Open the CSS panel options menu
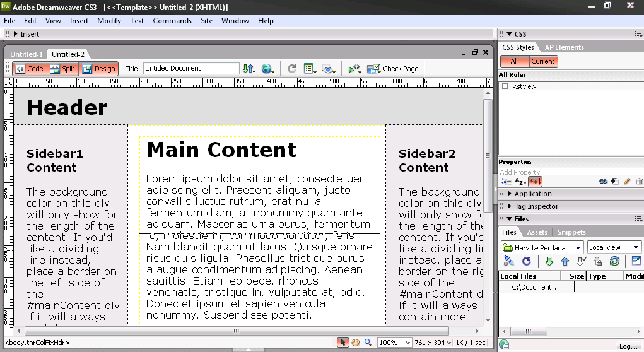Screen dimensions: 644x352 click(x=638, y=34)
